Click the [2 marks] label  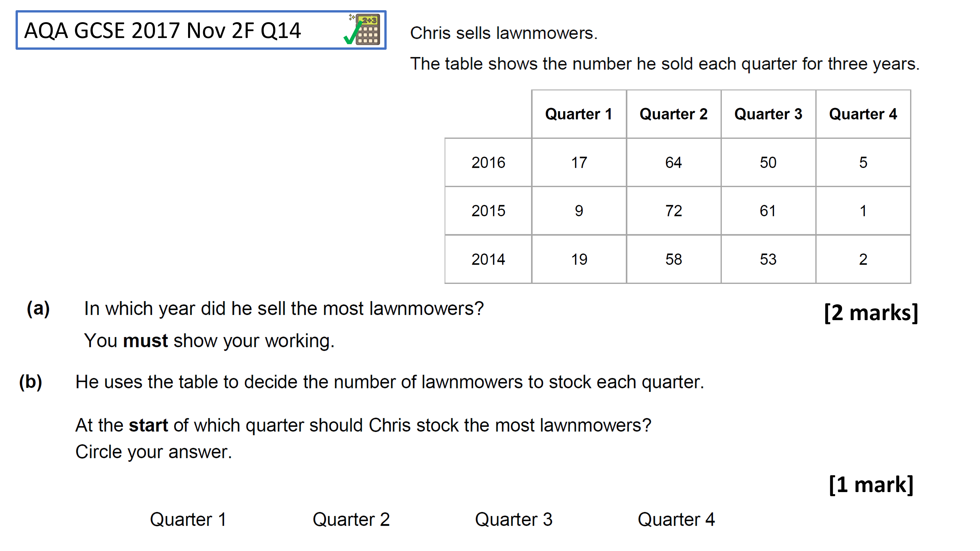point(871,313)
